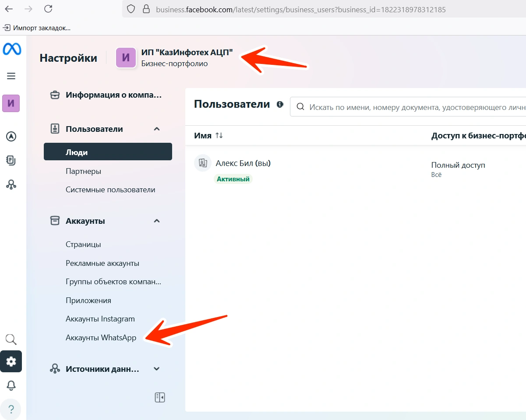Click the briefcase icon for company info
The width and height of the screenshot is (526, 420).
tap(55, 95)
